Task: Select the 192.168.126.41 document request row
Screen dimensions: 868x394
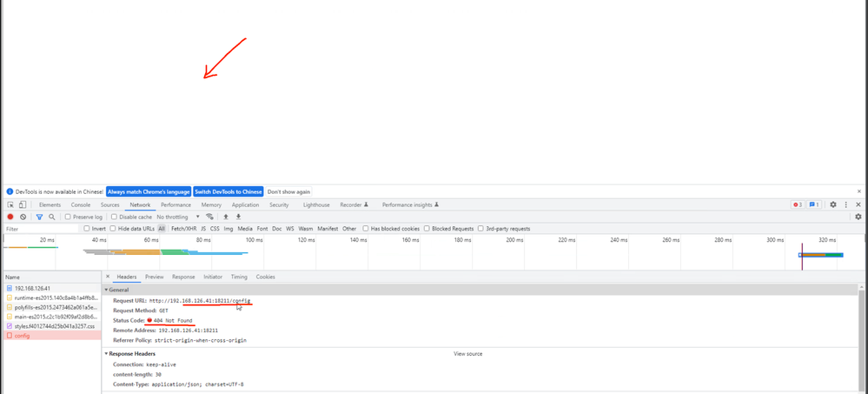Action: 52,288
